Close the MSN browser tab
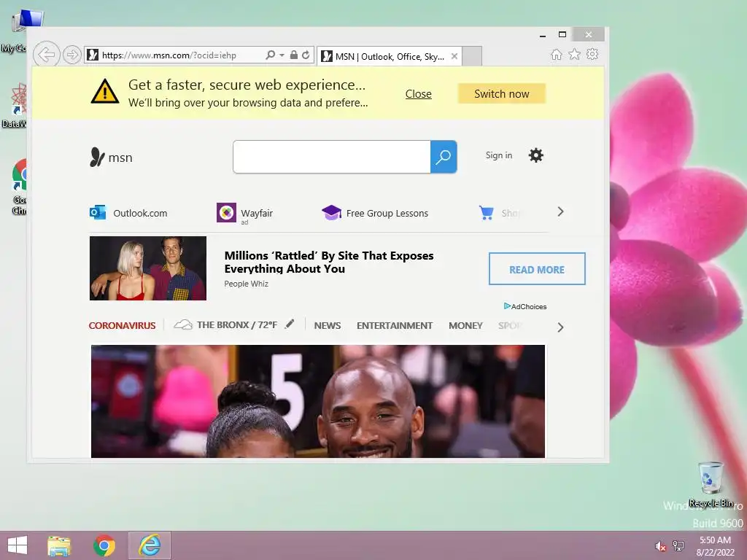The width and height of the screenshot is (747, 560). point(454,56)
